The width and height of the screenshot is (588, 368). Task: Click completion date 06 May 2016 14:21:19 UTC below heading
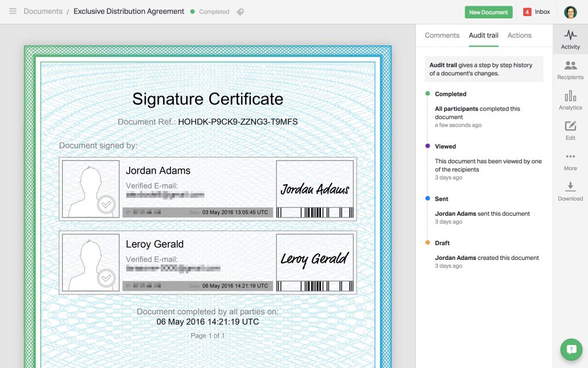207,322
